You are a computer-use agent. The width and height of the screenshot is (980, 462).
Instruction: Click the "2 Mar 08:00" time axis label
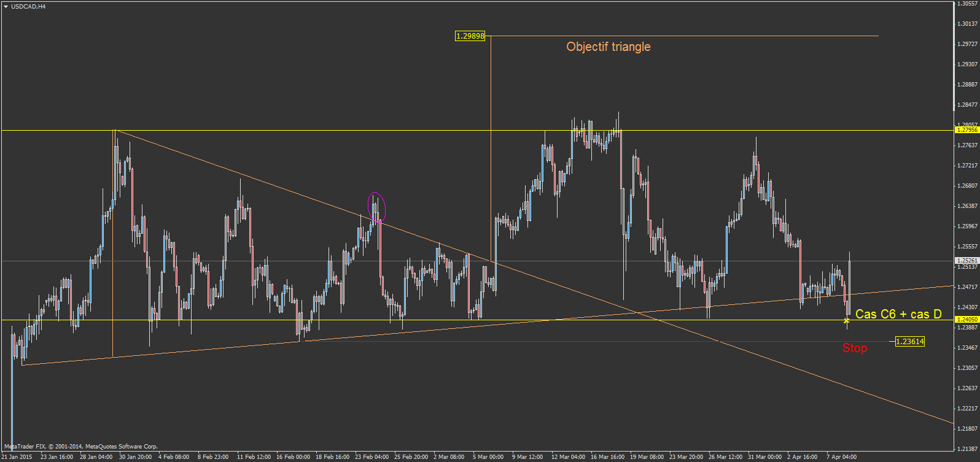click(x=449, y=457)
